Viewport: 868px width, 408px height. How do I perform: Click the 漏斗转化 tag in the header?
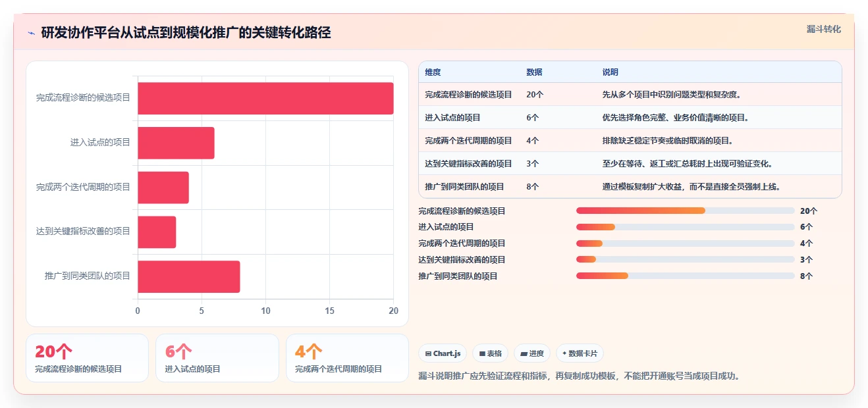[x=824, y=29]
